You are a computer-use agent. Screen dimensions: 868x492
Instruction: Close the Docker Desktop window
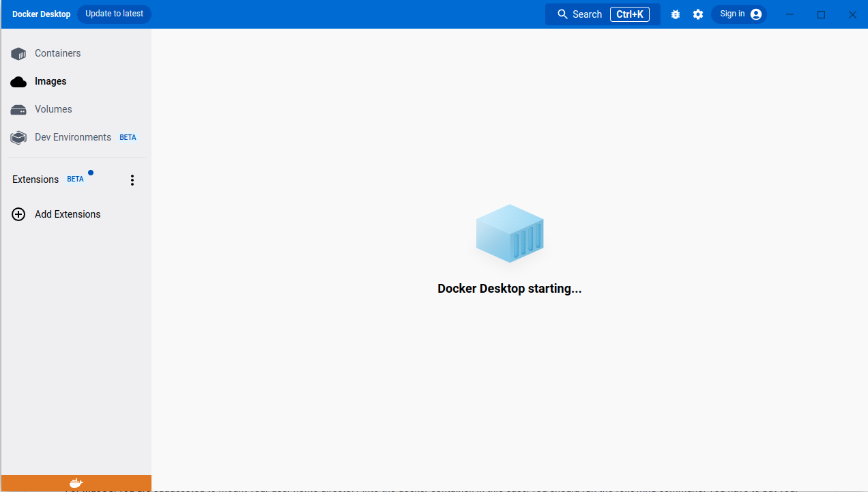click(x=852, y=14)
